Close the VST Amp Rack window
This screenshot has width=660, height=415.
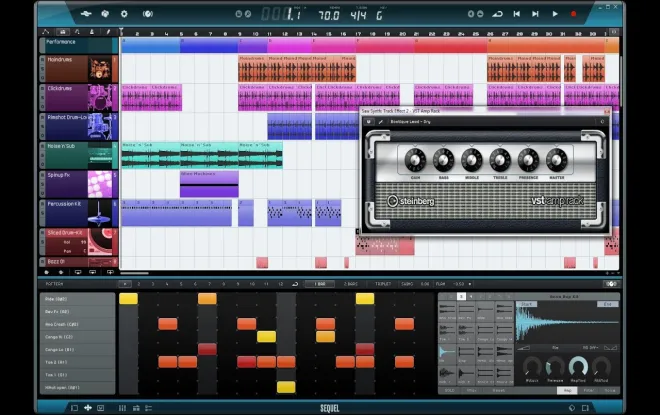(607, 112)
